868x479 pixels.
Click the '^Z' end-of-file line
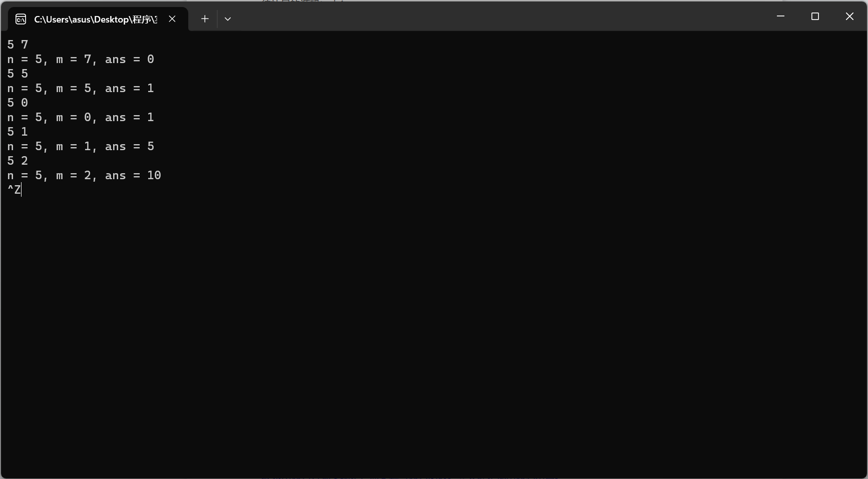tap(14, 190)
